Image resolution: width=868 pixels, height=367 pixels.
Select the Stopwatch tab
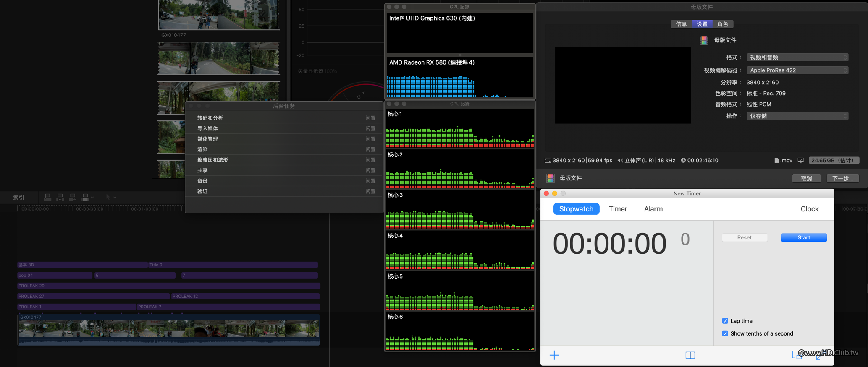pyautogui.click(x=576, y=209)
